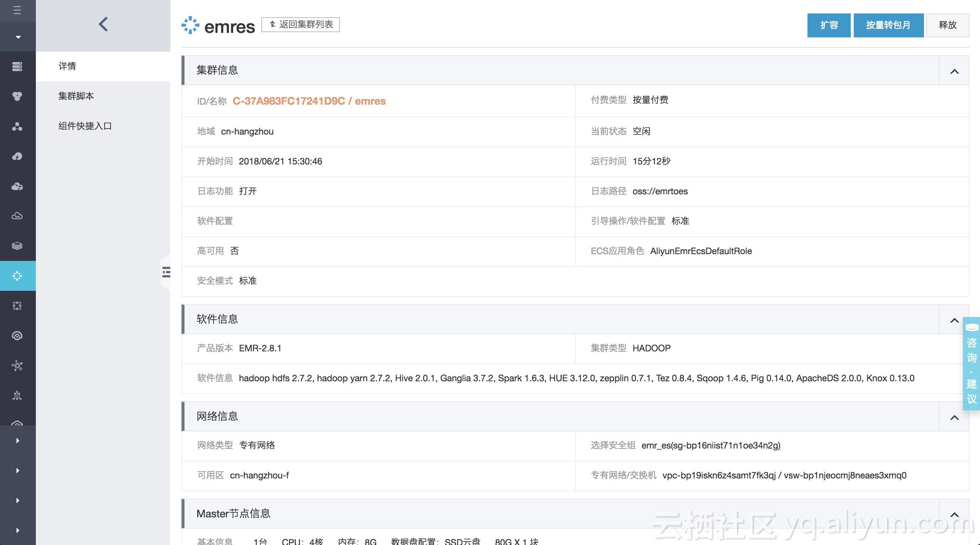This screenshot has height=545, width=980.
Task: Open the server list sidebar icon
Action: coord(17,67)
